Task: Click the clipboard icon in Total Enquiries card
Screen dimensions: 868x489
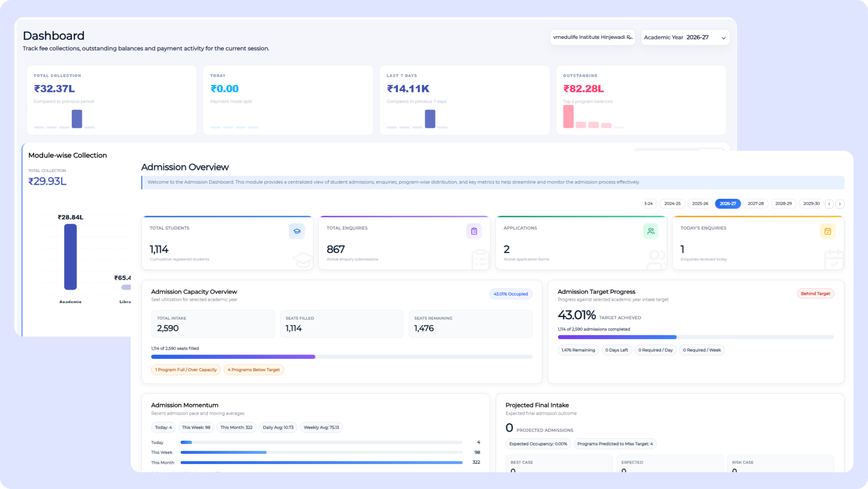Action: click(474, 231)
